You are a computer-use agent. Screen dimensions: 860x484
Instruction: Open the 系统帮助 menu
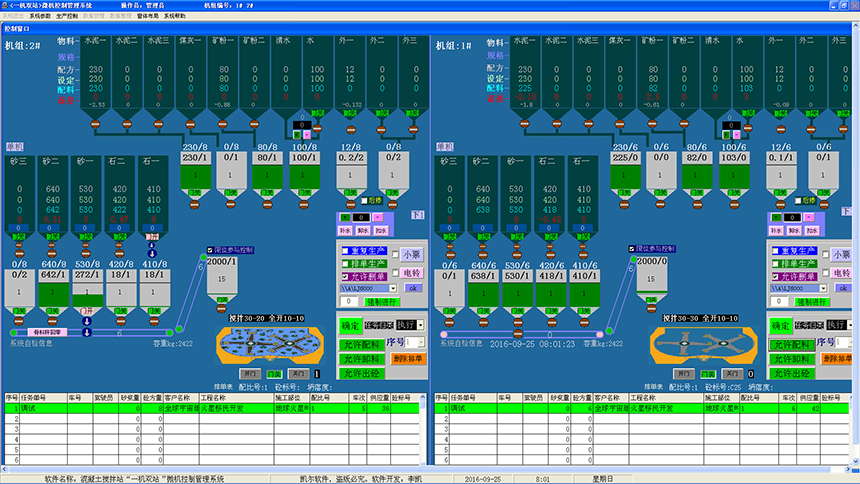(173, 17)
